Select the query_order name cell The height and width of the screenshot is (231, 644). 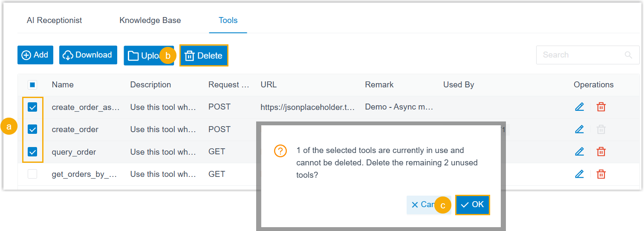pyautogui.click(x=74, y=152)
